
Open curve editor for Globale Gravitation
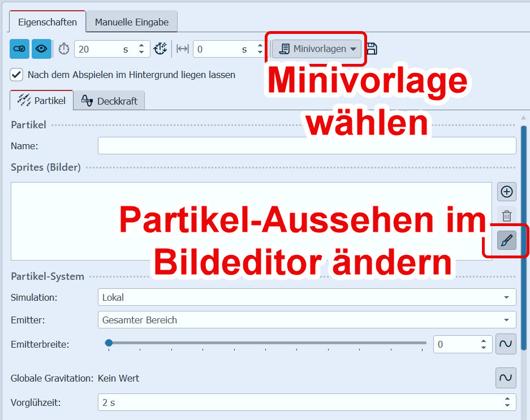point(506,378)
